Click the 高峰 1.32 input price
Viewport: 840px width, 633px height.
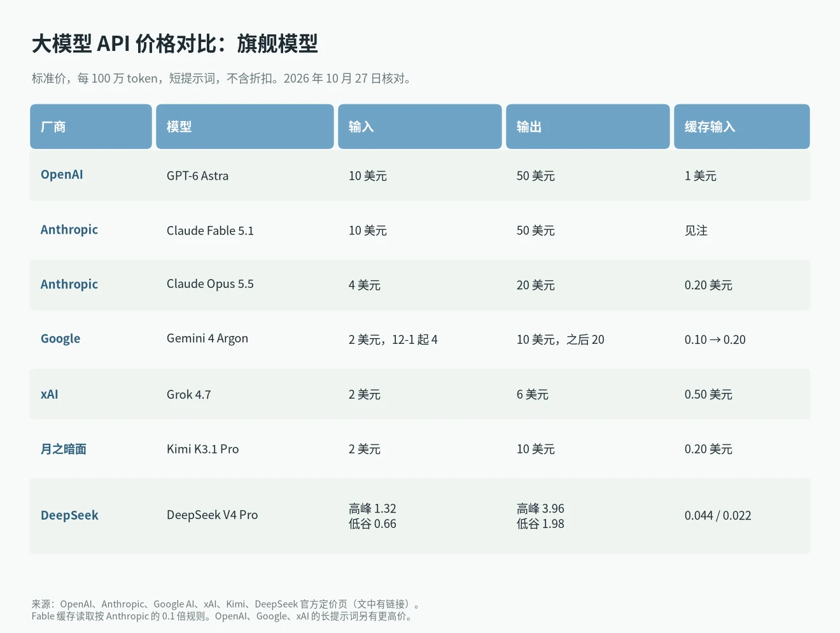point(372,508)
